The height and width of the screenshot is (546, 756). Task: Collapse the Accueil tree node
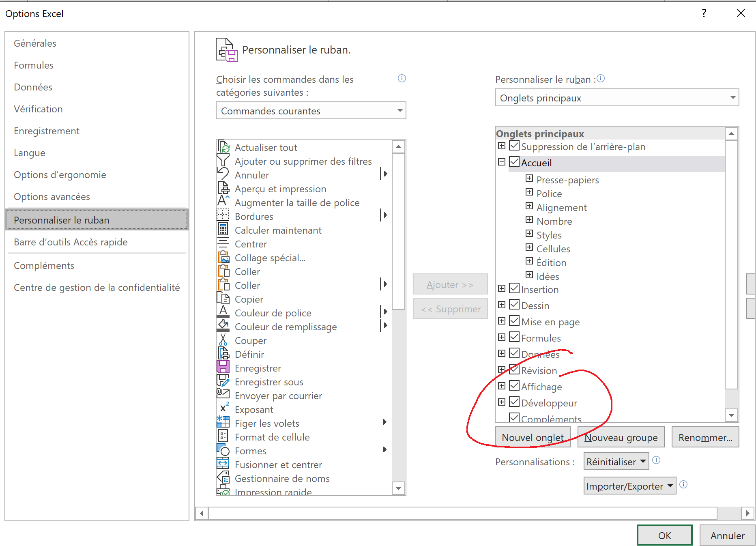502,162
